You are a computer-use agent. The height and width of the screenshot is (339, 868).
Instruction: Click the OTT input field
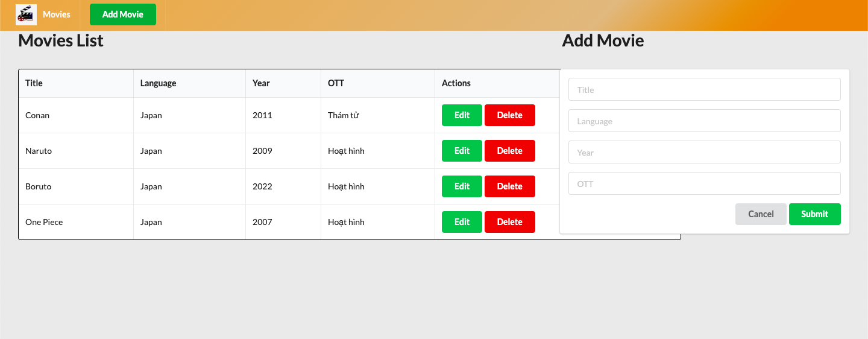(x=704, y=184)
